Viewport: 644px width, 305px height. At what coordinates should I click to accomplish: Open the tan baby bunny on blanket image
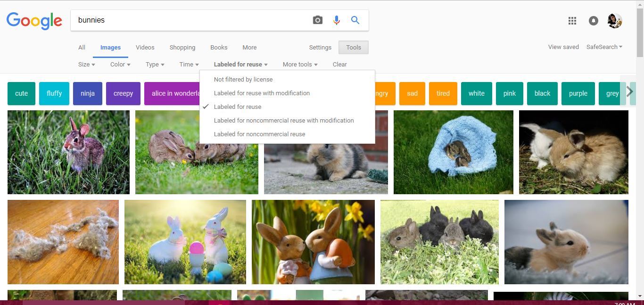click(566, 242)
